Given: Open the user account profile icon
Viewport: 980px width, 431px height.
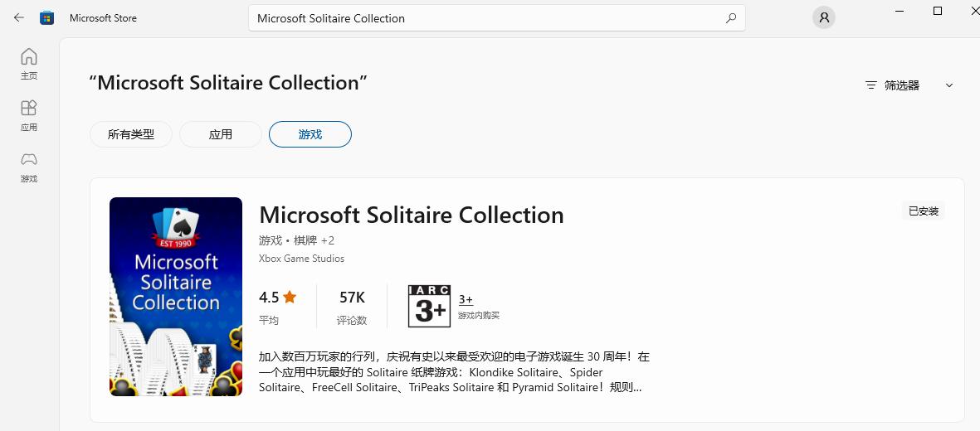Looking at the screenshot, I should [823, 17].
